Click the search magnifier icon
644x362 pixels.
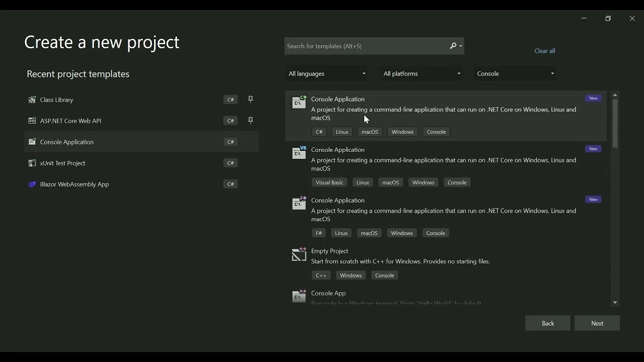point(453,46)
